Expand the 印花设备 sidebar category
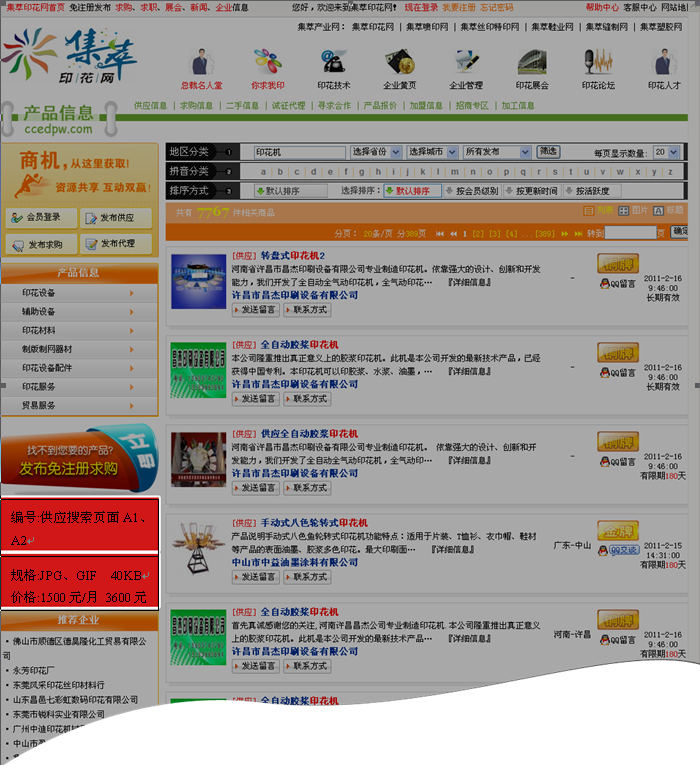700x770 pixels. pos(79,293)
